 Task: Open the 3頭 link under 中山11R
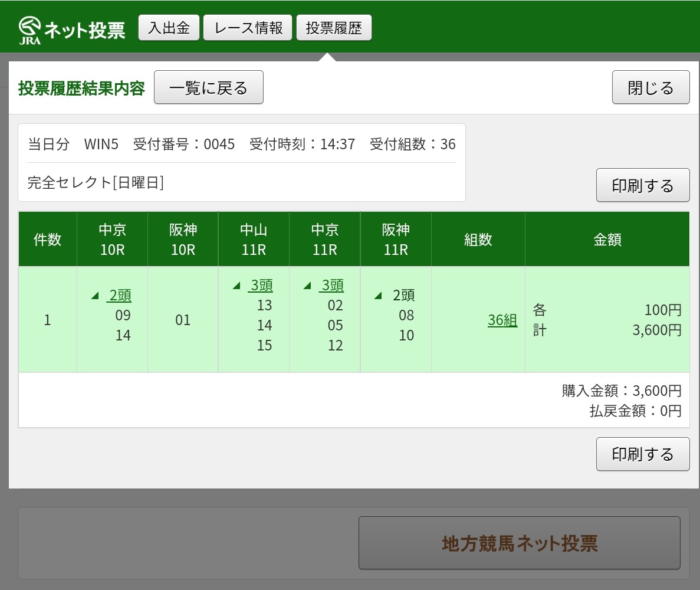coord(261,285)
